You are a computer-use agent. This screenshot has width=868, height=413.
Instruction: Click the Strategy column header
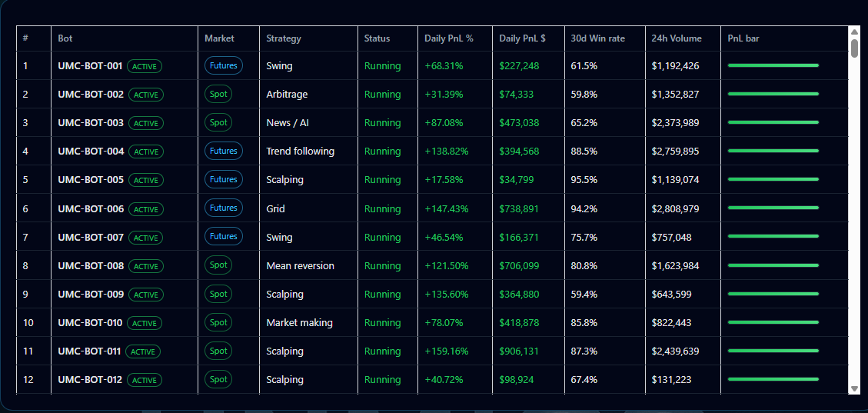click(x=284, y=38)
